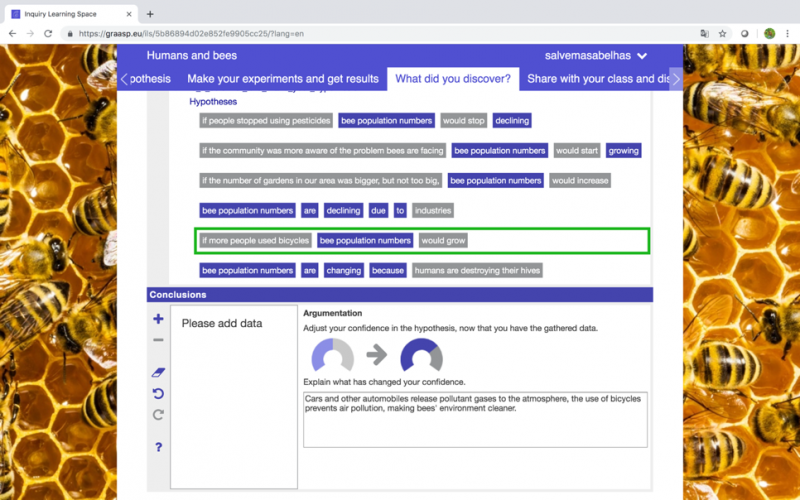Show later phase tabs with right chevron
The height and width of the screenshot is (500, 800).
point(676,79)
